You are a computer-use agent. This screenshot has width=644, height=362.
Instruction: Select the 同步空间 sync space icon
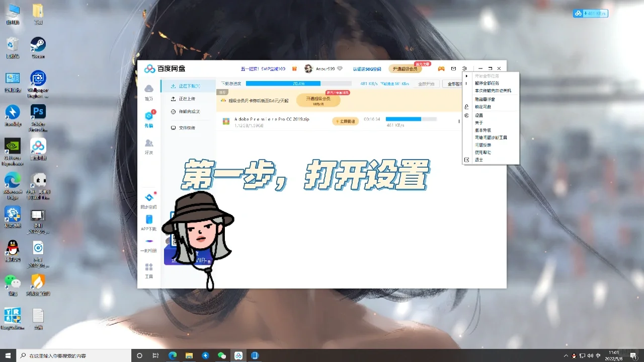point(148,200)
